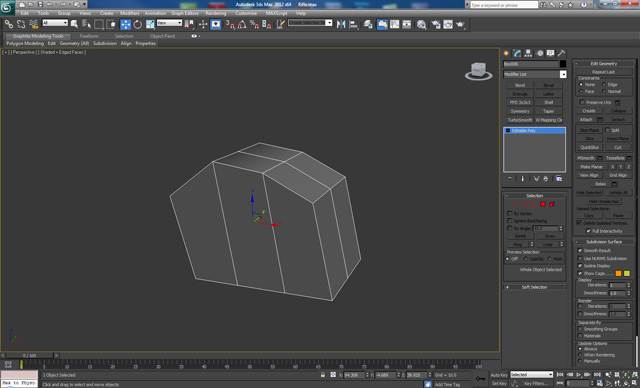The height and width of the screenshot is (388, 640).
Task: Open the Hierarchy panel tab
Action: (x=529, y=53)
